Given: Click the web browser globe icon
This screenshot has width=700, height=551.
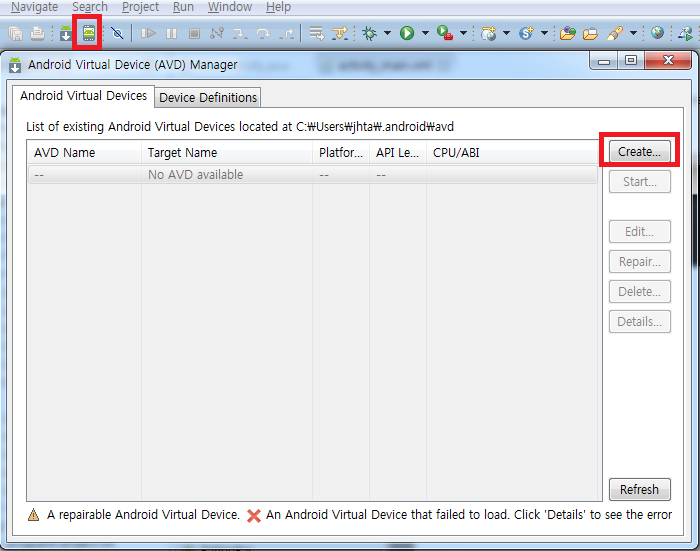Looking at the screenshot, I should tap(657, 33).
